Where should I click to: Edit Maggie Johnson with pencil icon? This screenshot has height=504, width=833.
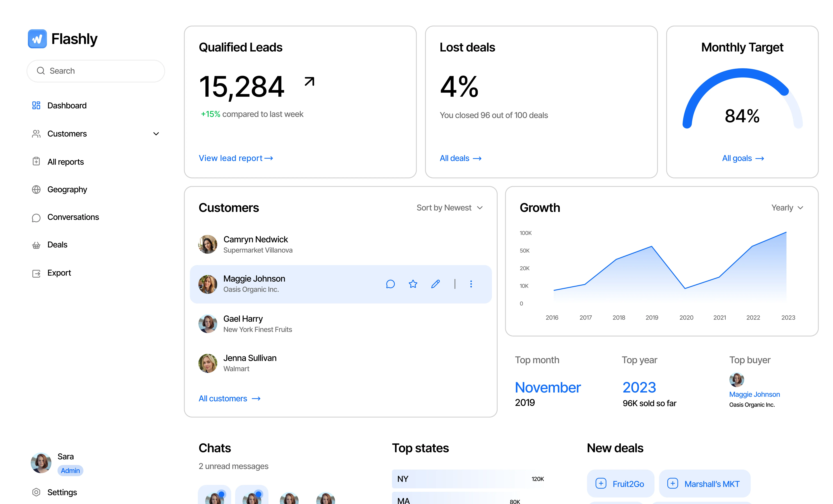[x=435, y=284]
